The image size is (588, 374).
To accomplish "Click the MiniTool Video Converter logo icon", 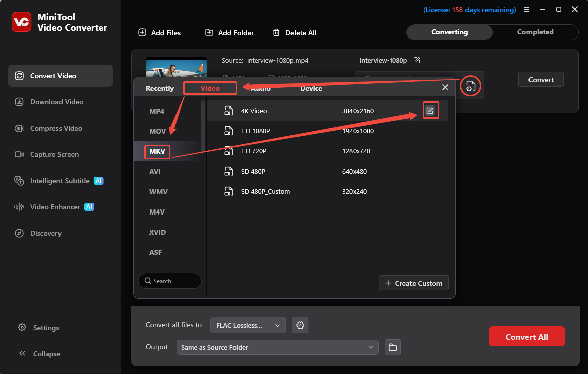I will [x=21, y=22].
